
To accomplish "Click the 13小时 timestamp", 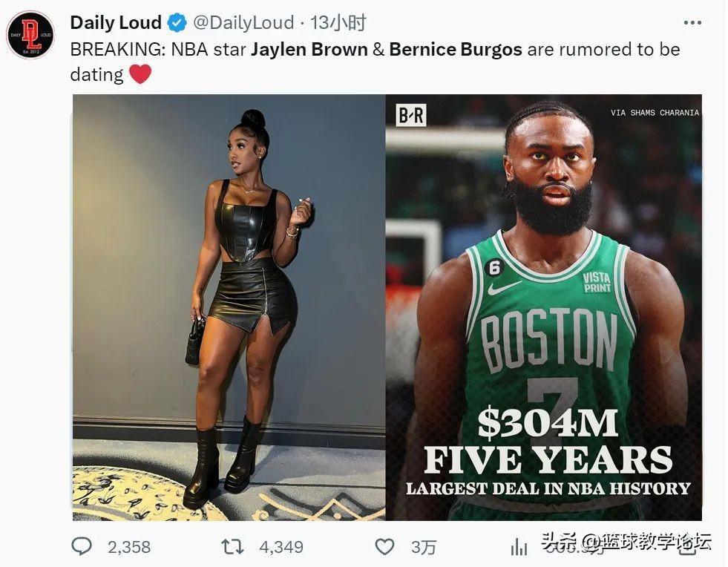I will pyautogui.click(x=338, y=22).
